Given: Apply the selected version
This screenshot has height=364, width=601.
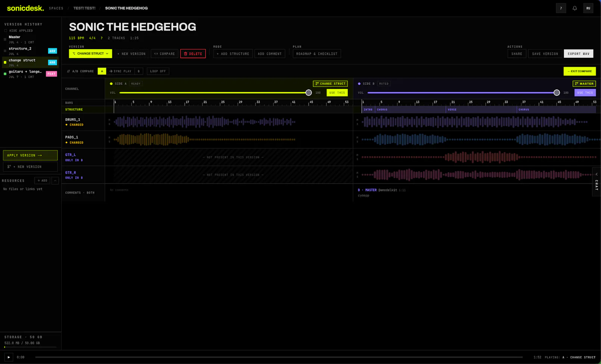Looking at the screenshot, I should click(x=30, y=155).
